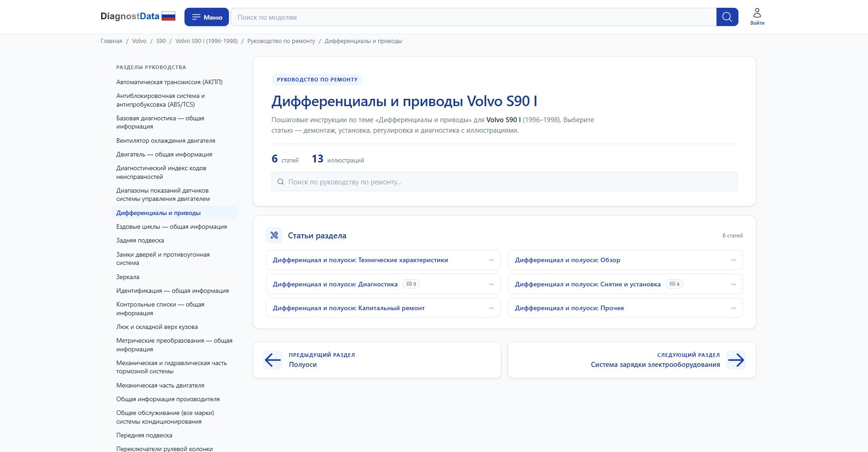
Task: Open Метрические преобразования section
Action: [x=174, y=345]
